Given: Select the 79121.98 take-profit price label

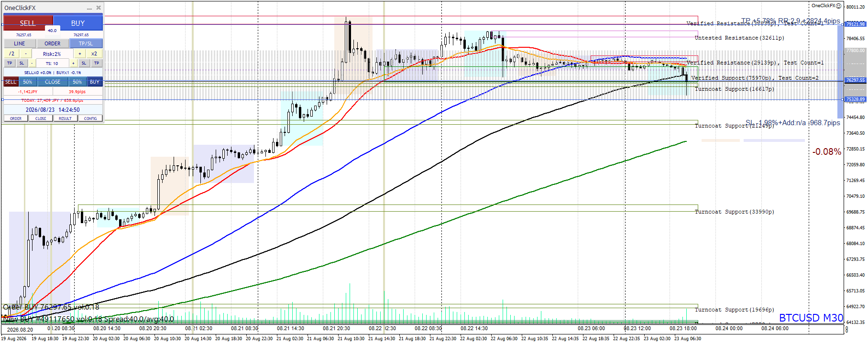Looking at the screenshot, I should click(855, 24).
